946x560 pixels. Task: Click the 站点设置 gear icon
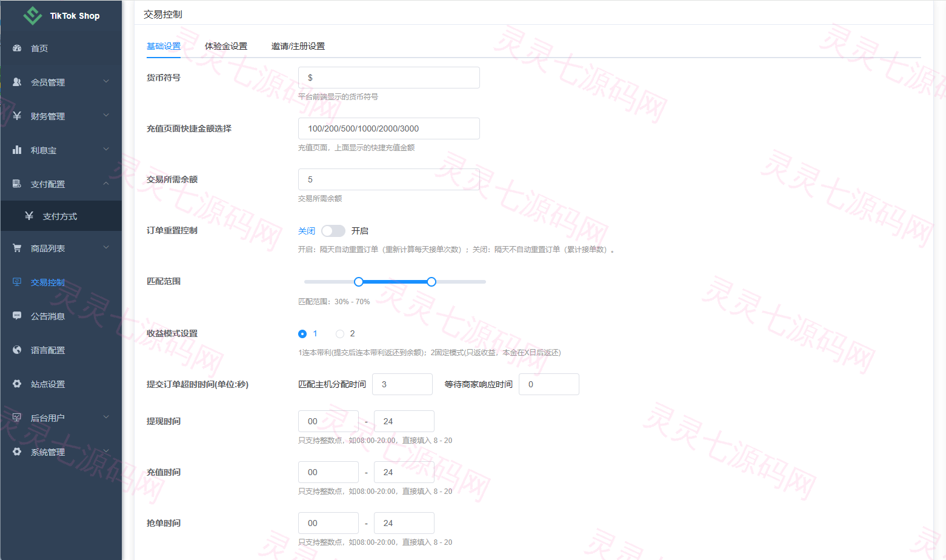(17, 384)
